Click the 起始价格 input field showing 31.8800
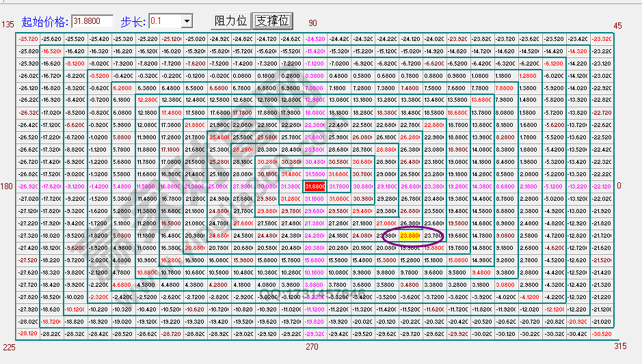Screen dimensions: 642x364 (x=92, y=21)
